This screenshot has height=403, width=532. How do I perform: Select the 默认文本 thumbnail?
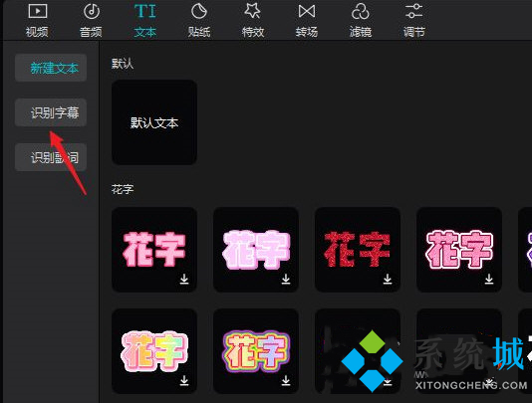click(154, 122)
